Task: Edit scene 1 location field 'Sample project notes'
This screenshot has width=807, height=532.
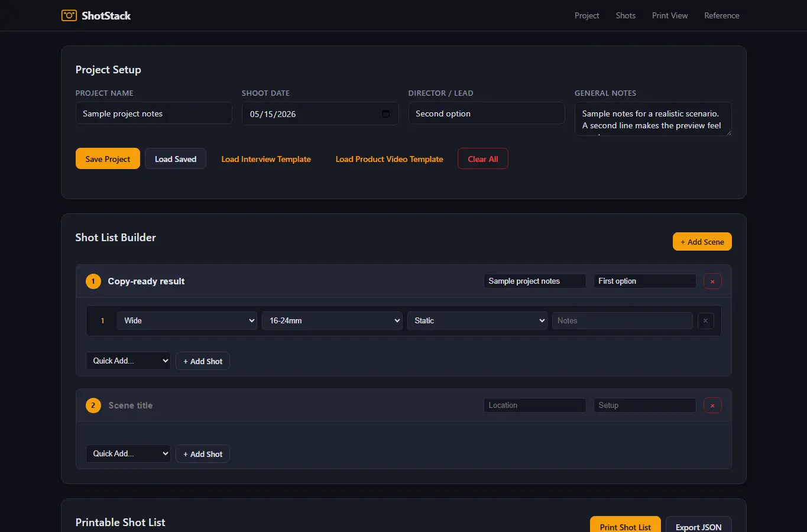Action: tap(535, 281)
